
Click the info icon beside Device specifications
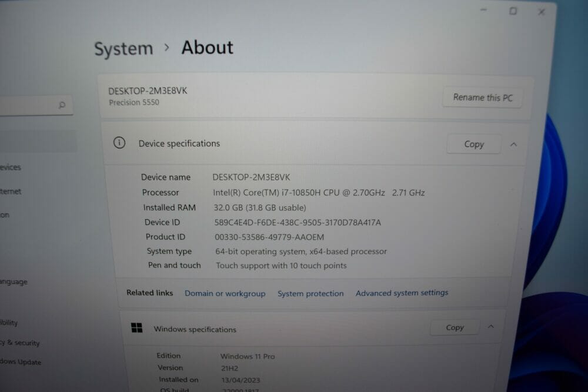coord(119,143)
